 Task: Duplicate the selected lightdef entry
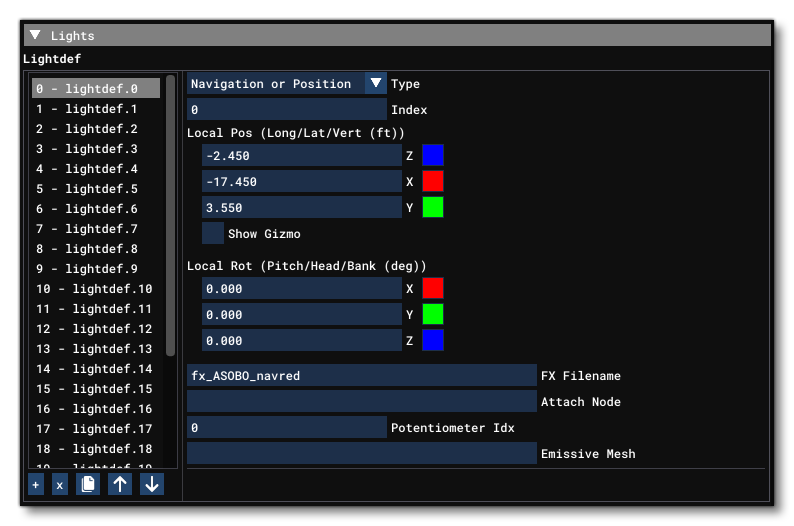click(88, 485)
